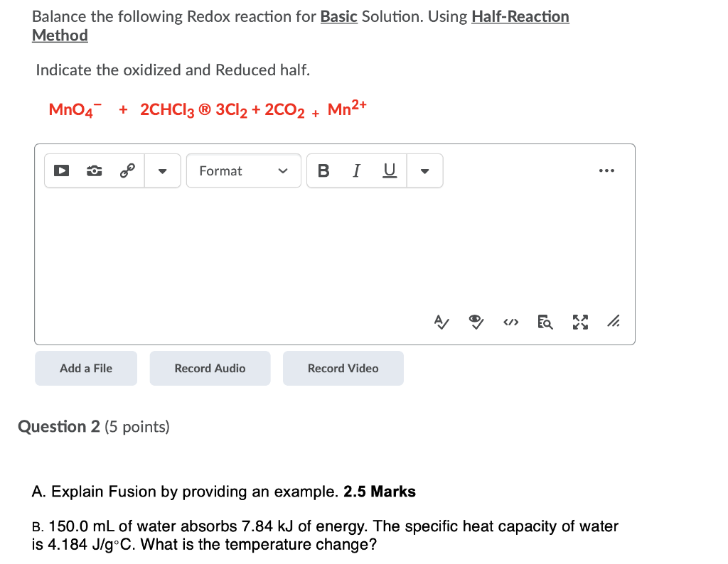Open the Format dropdown
Screen dimensions: 728x564
(243, 170)
